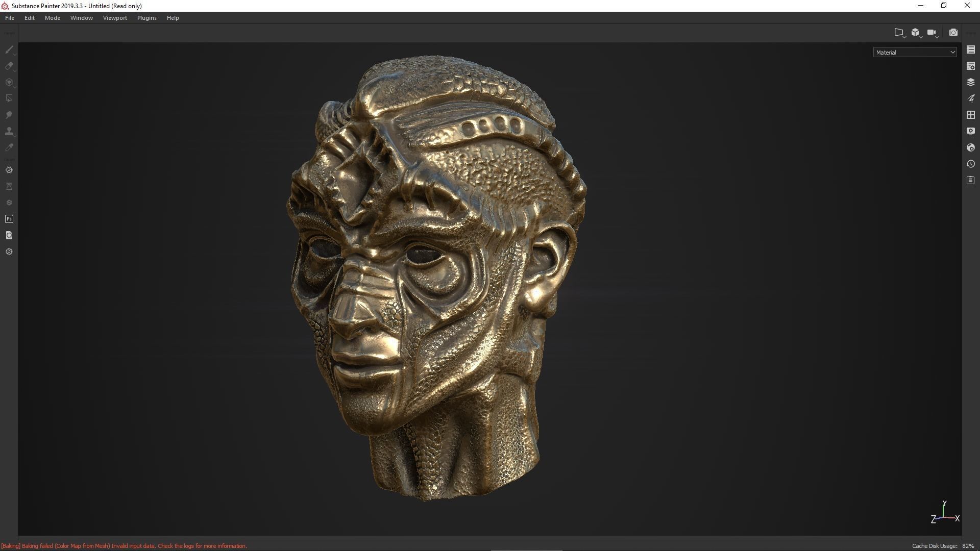Open the Layers panel
980x551 pixels.
(x=971, y=83)
